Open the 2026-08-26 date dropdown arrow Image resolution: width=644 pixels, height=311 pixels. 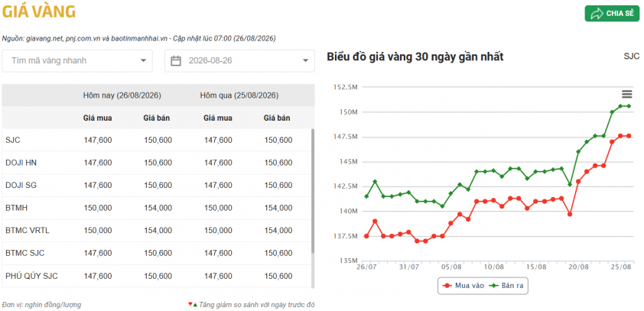[306, 60]
